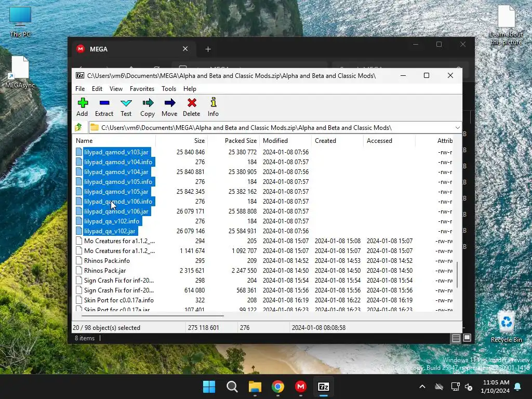Viewport: 532px width, 399px height.
Task: Open the notifications bell
Action: coord(518,387)
